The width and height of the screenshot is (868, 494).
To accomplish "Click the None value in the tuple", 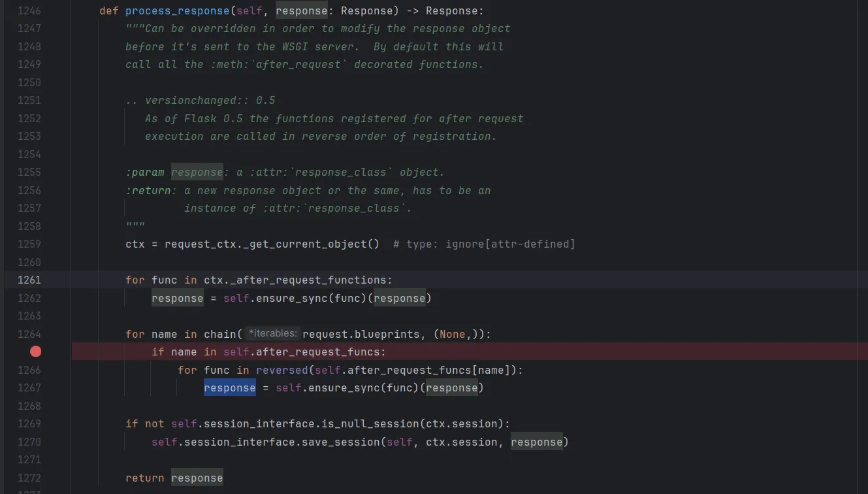I will 452,334.
